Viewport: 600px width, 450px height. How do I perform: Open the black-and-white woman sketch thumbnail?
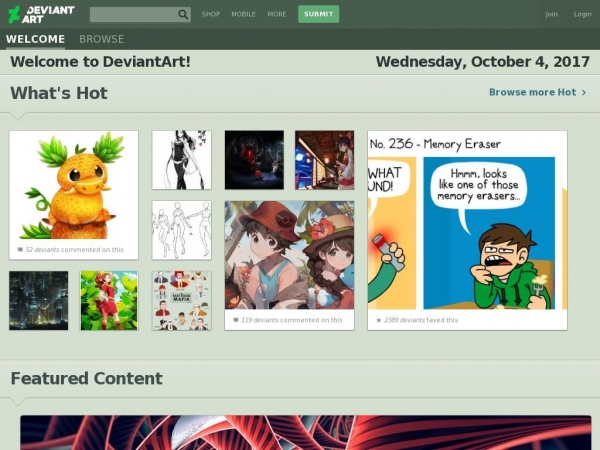coord(181,160)
